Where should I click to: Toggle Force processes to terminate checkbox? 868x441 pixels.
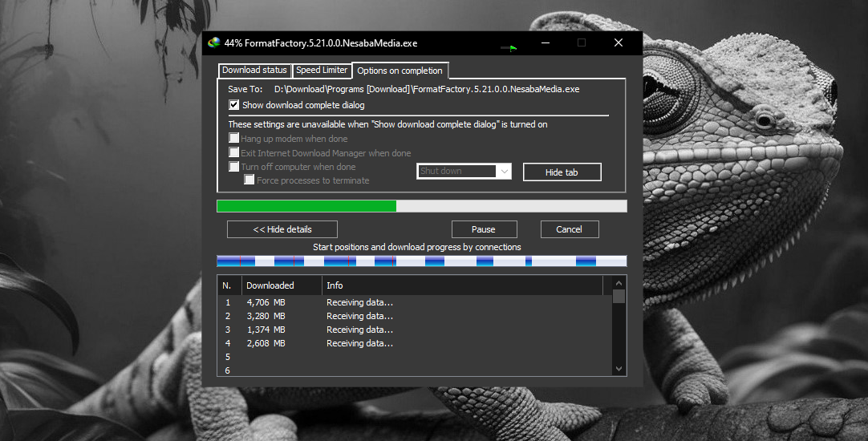pos(249,180)
